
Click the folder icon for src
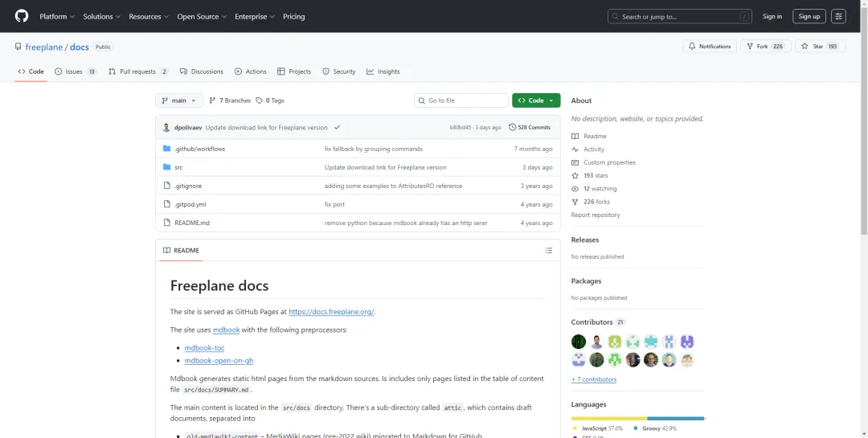[x=166, y=167]
